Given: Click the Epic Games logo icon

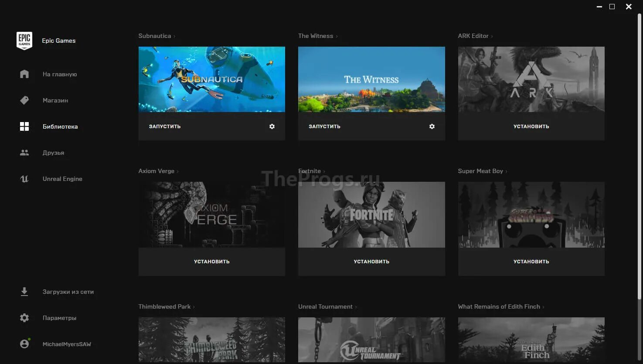Looking at the screenshot, I should click(x=24, y=41).
